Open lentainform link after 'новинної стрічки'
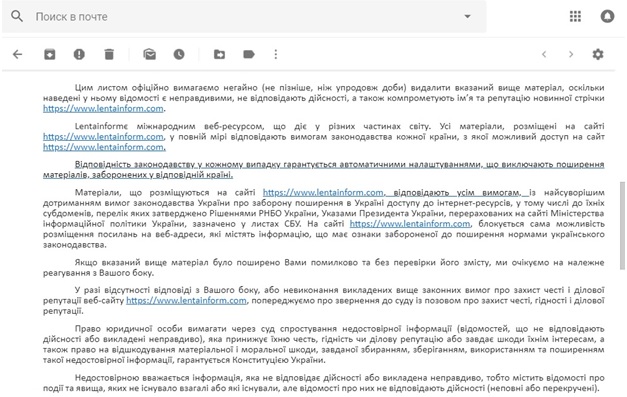 coord(103,108)
